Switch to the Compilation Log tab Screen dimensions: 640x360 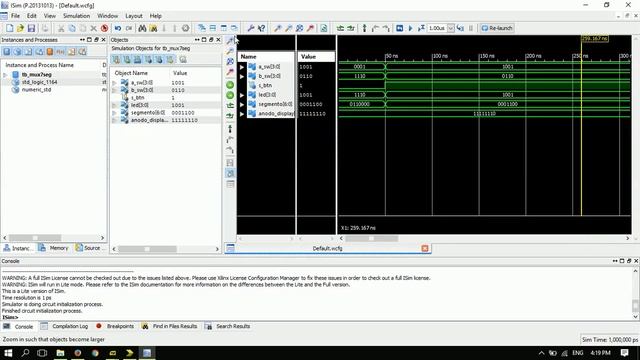64,327
